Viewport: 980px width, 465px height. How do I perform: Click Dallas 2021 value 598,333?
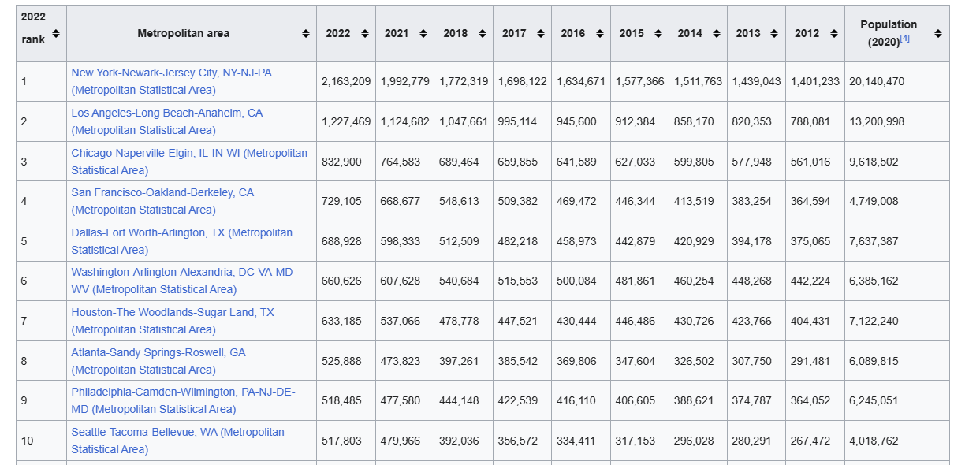coord(401,241)
